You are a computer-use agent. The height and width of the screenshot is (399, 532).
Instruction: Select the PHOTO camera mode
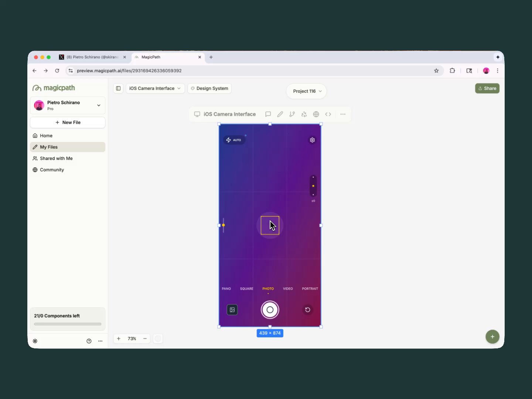click(x=268, y=289)
